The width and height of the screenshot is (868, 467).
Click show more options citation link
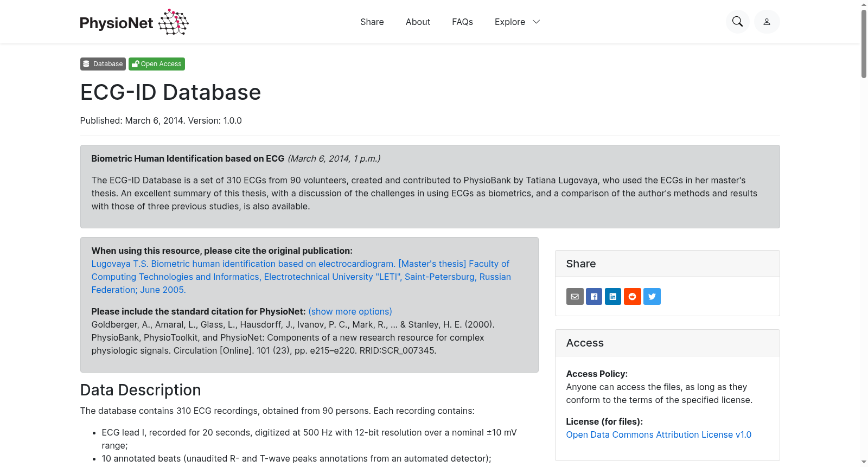pos(350,311)
